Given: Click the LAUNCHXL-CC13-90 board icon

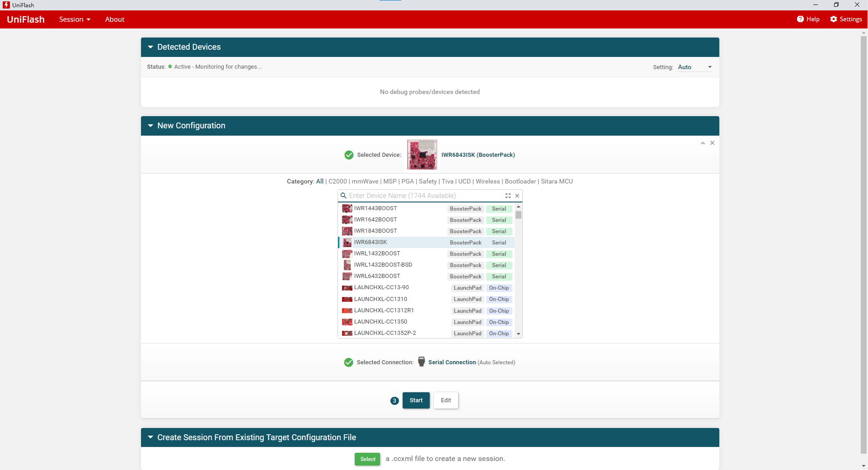Looking at the screenshot, I should [347, 288].
